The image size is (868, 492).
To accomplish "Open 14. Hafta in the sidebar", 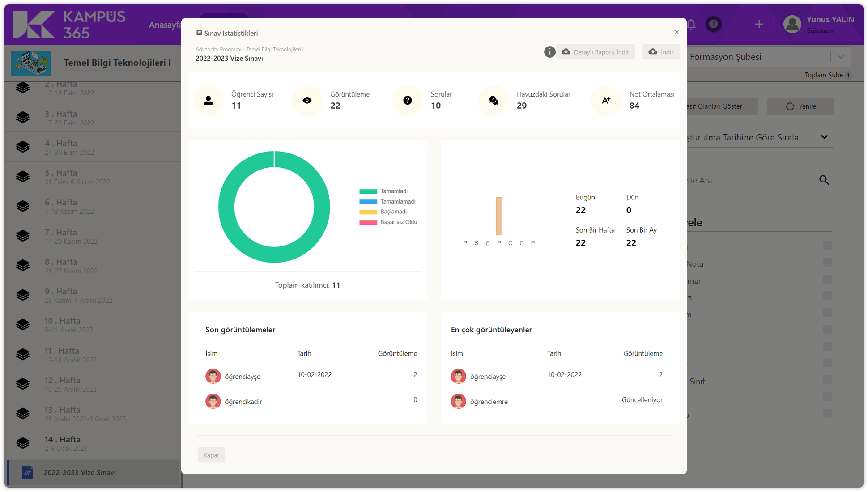I will point(63,443).
